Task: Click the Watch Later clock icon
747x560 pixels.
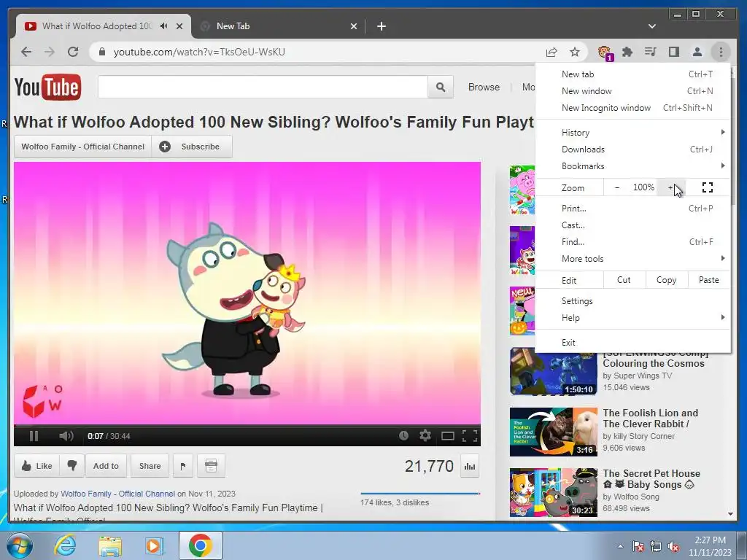Action: coord(403,436)
